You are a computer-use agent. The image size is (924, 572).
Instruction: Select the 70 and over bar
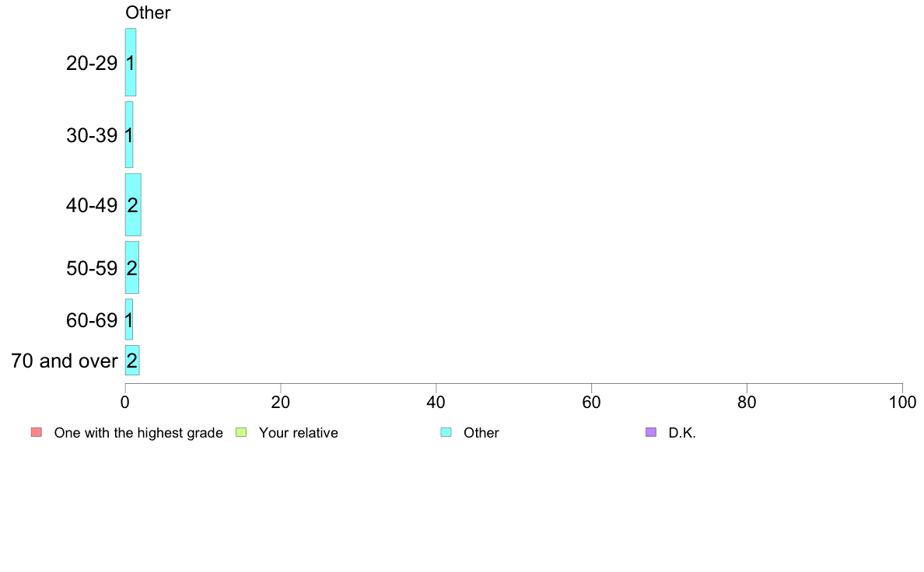132,360
